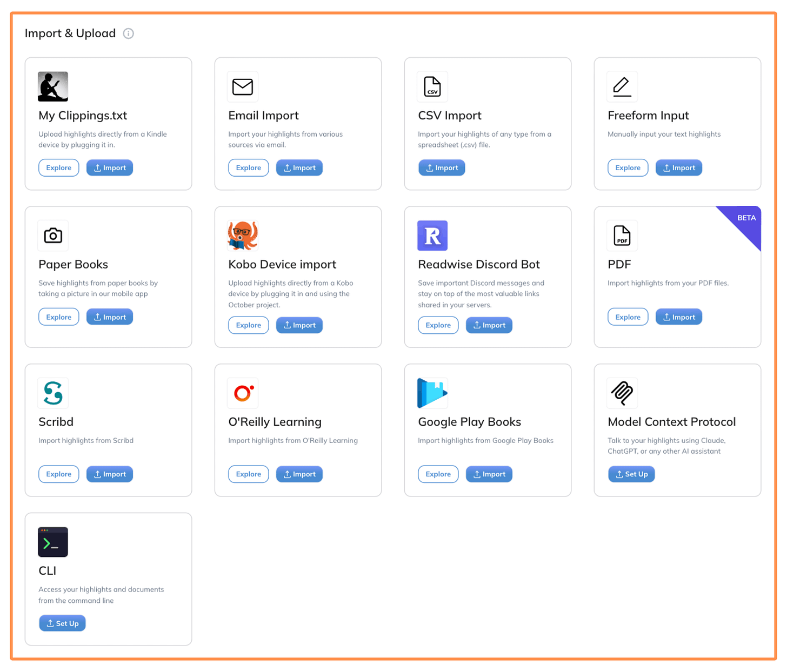This screenshot has height=672, width=787.
Task: Click the O'Reilly Learning logo icon
Action: (243, 393)
